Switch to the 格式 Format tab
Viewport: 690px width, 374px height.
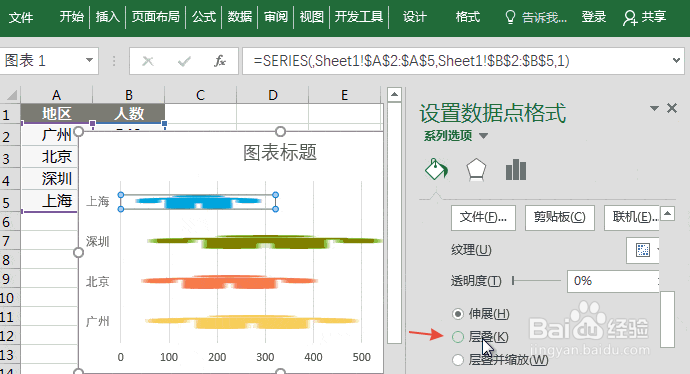(x=467, y=17)
